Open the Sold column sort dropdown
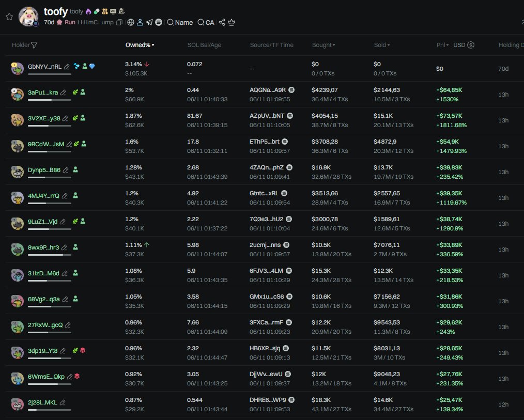Screen dimensions: 524x420 click(382, 45)
